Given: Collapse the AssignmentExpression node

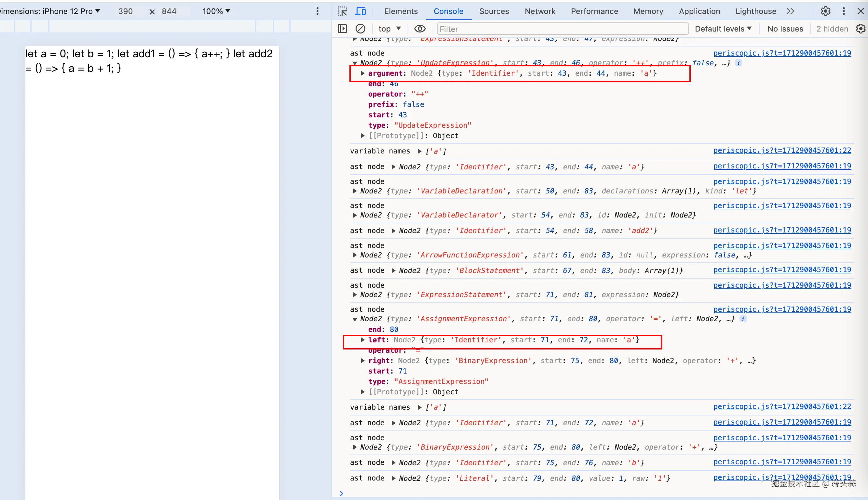Looking at the screenshot, I should [355, 319].
